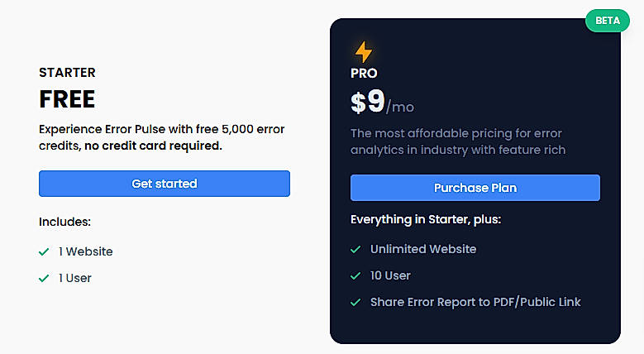
Task: Click checkmark icon beside 1 Website
Action: 45,251
